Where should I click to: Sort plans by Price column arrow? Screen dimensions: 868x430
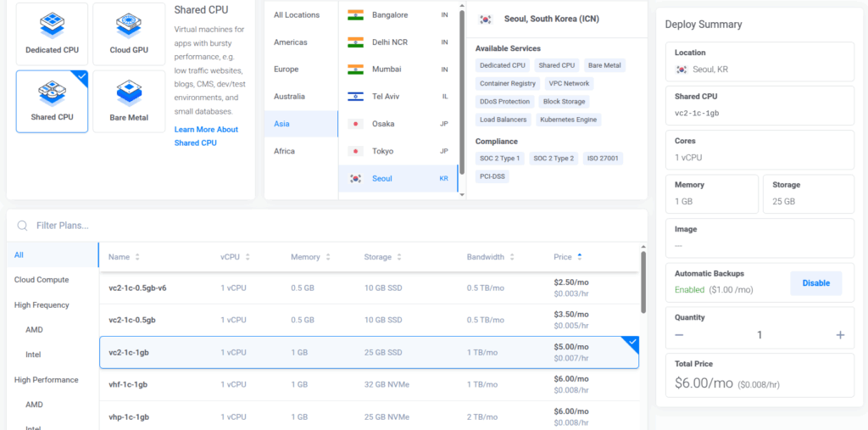tap(580, 257)
